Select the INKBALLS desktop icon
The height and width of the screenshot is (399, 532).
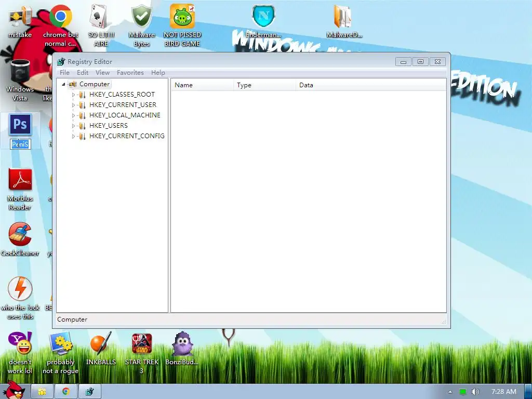101,349
